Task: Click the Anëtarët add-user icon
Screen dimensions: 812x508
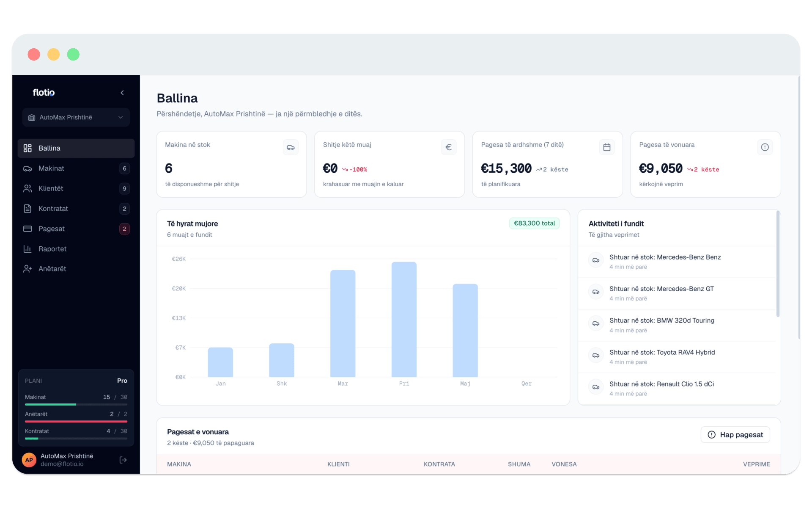Action: click(27, 269)
